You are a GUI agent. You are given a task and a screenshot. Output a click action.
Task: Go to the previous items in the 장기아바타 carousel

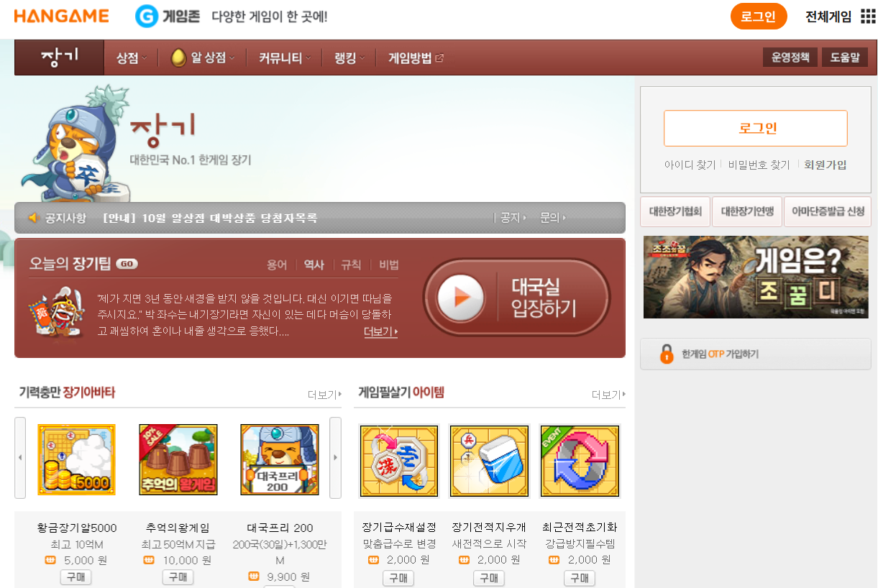(20, 458)
